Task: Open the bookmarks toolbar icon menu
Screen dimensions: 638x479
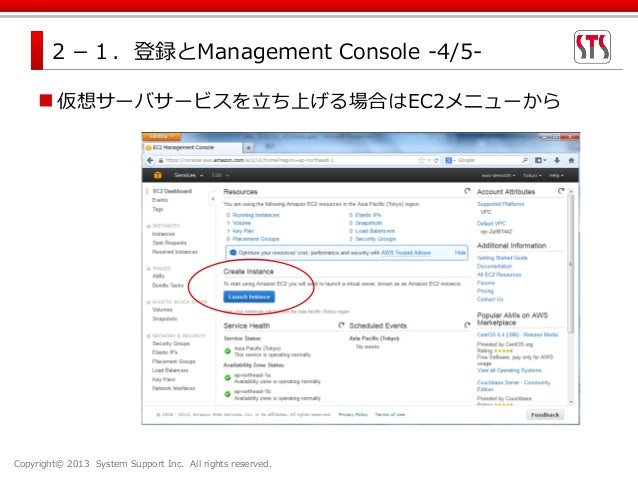Action: pyautogui.click(x=540, y=160)
